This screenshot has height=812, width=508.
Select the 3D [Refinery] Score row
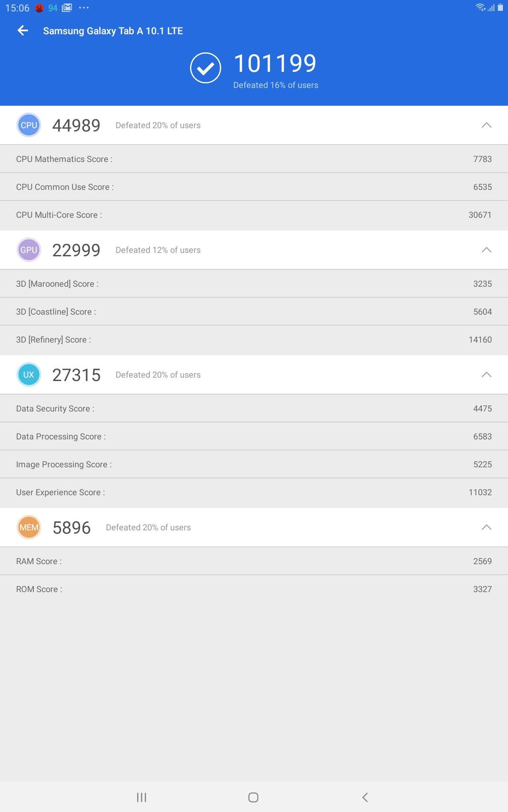point(254,340)
